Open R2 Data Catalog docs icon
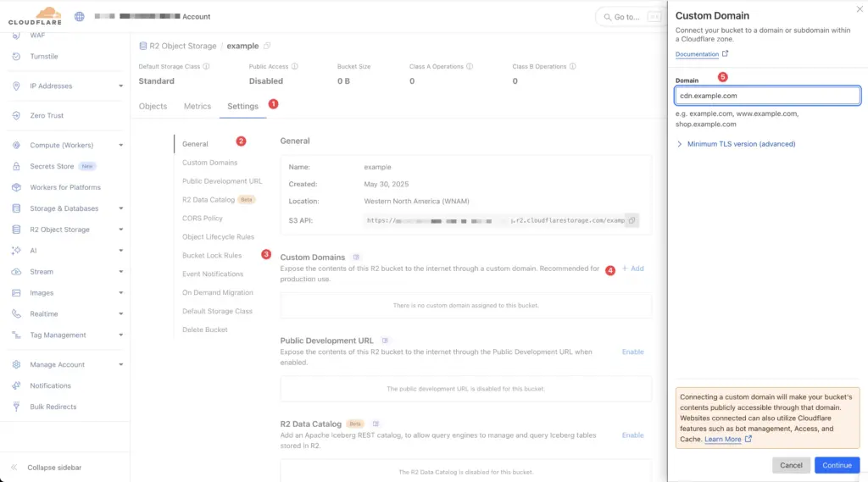Viewport: 868px width, 482px height. [x=376, y=424]
